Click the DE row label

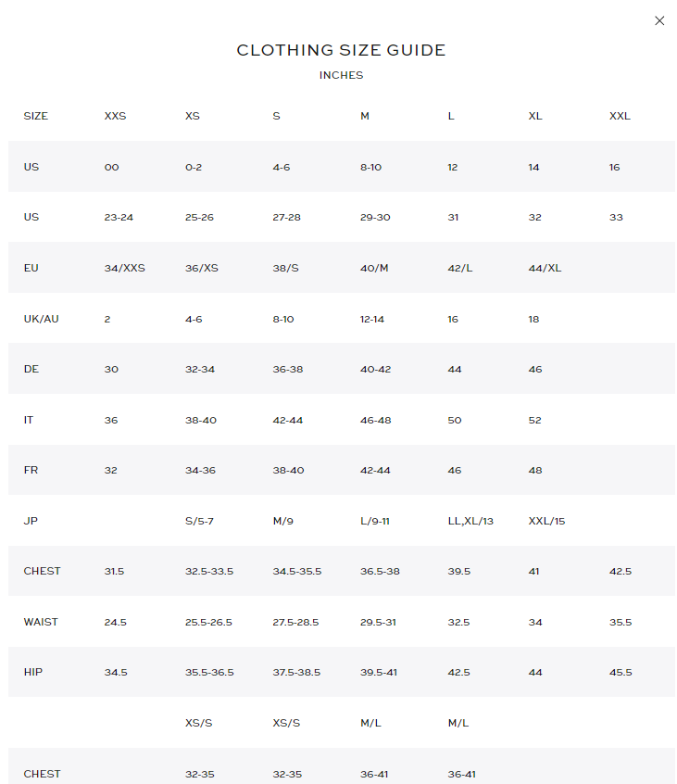pos(31,370)
